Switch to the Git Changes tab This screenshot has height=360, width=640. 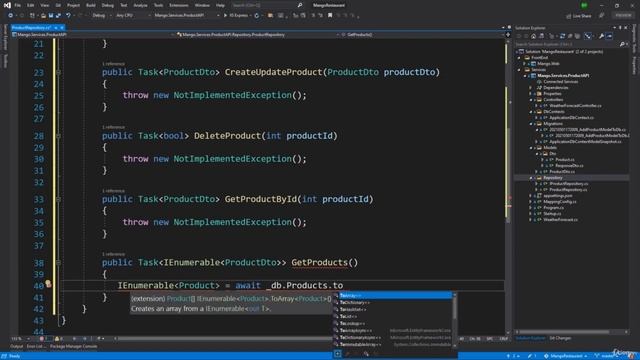click(x=560, y=338)
